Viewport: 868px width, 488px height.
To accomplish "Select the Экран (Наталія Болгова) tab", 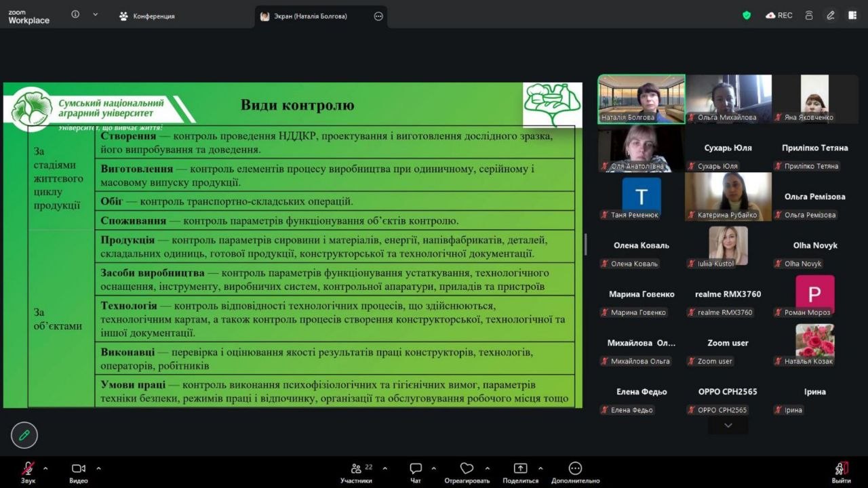I will pyautogui.click(x=312, y=16).
